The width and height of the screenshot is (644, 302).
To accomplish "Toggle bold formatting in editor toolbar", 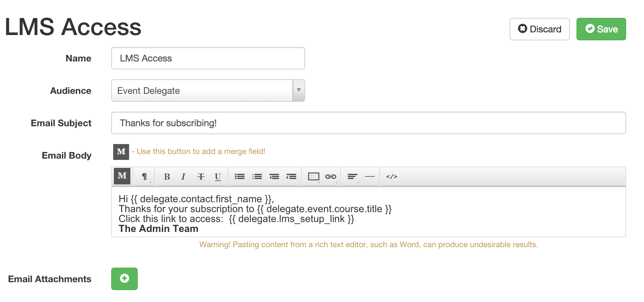I will [167, 177].
